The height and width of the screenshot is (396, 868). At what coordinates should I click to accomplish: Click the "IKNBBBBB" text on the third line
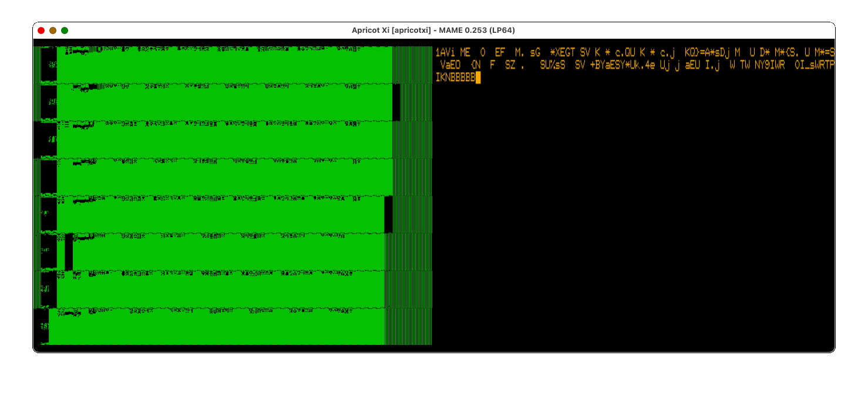[x=455, y=77]
